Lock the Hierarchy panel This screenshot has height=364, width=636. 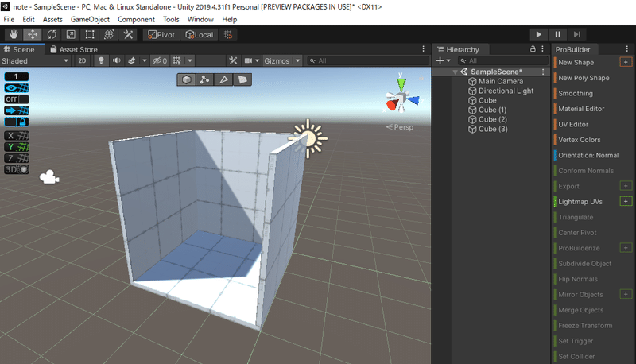[533, 48]
